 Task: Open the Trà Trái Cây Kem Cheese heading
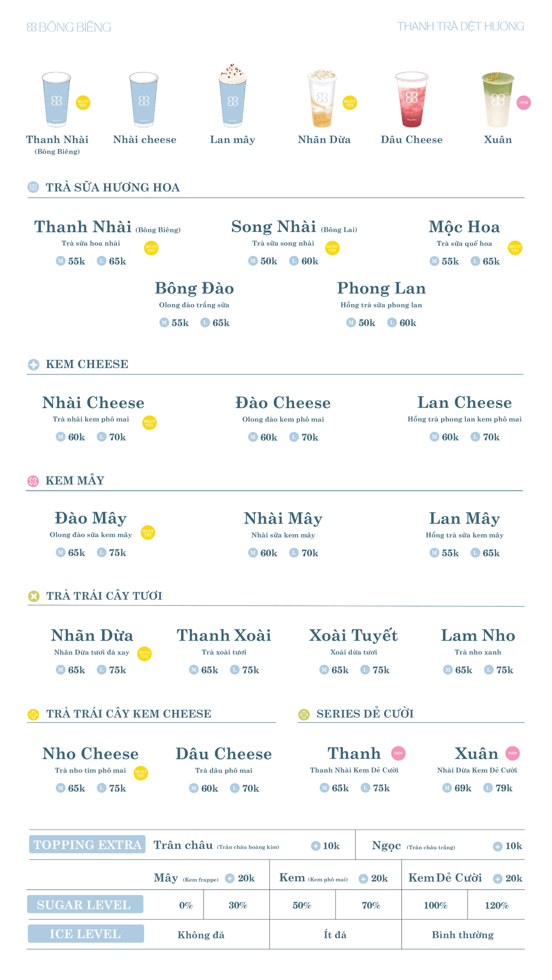click(129, 714)
